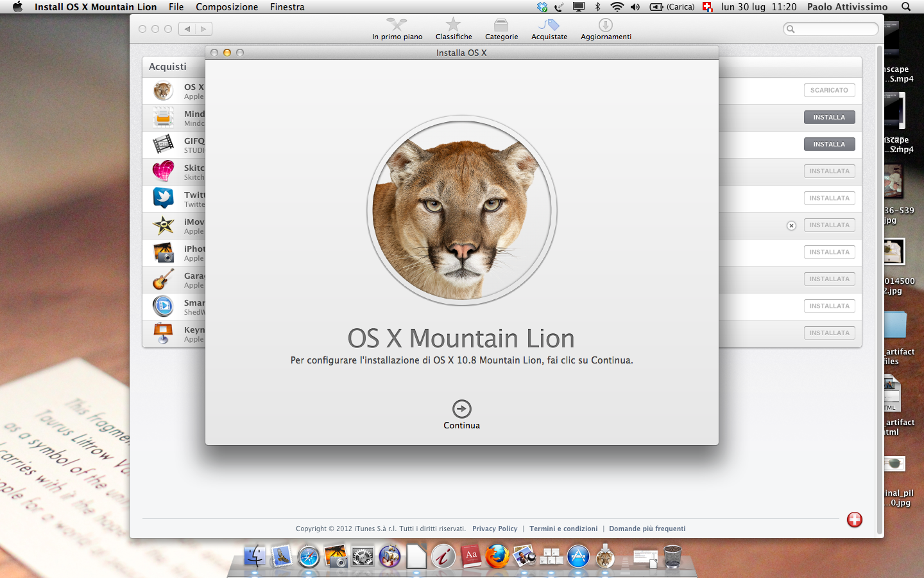Click INSTALLATA button in GarageBand row

coord(829,279)
